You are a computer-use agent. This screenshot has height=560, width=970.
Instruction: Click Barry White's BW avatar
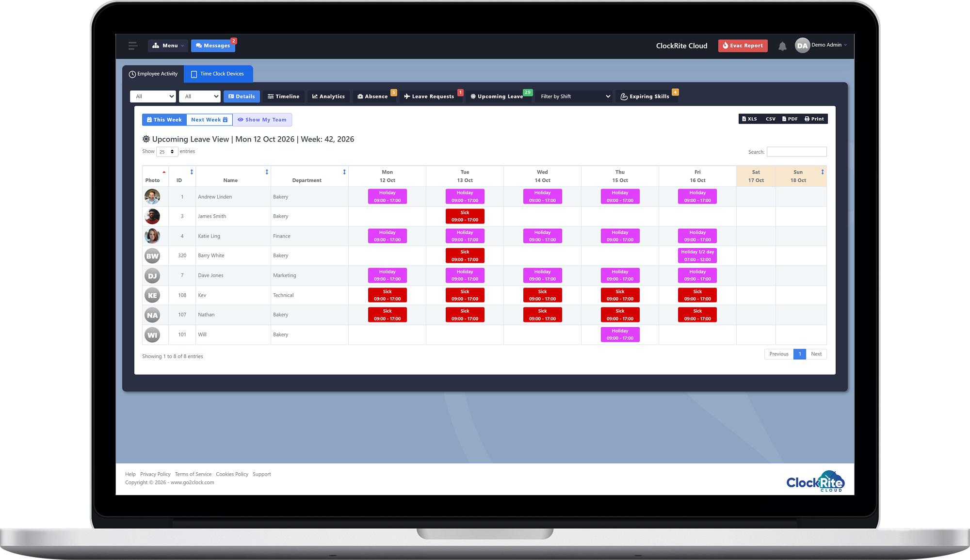click(x=152, y=256)
